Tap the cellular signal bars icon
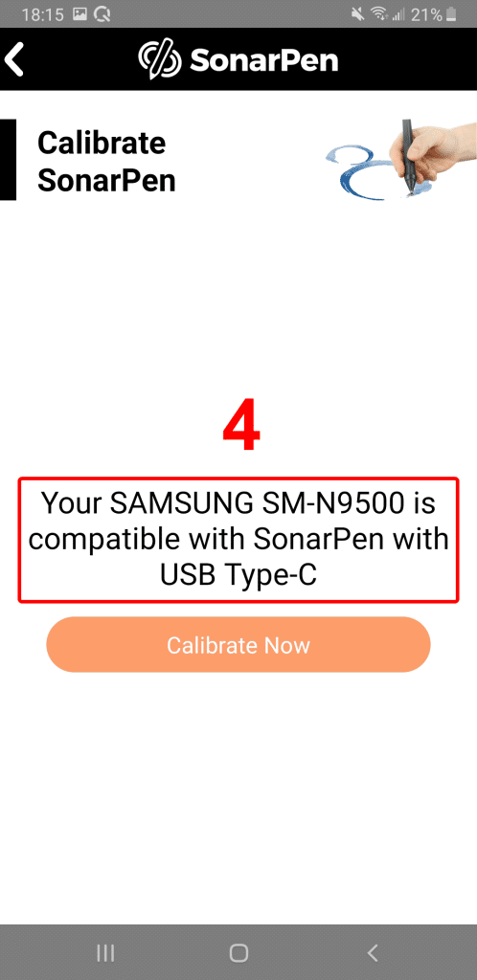This screenshot has height=980, width=477. pyautogui.click(x=397, y=14)
